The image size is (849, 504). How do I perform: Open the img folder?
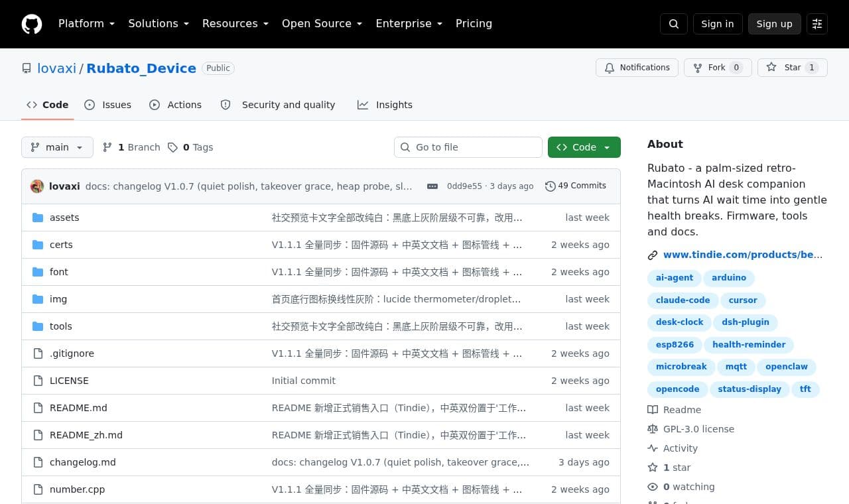[58, 299]
